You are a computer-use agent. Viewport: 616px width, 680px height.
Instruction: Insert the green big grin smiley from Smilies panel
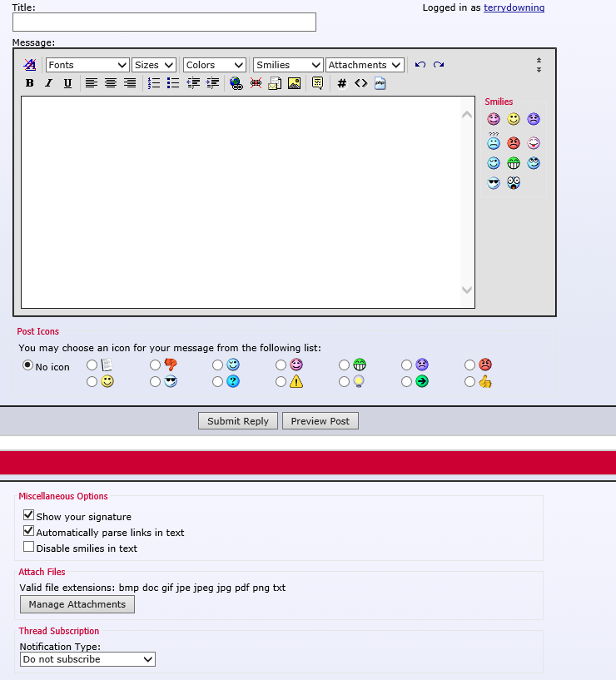[x=514, y=163]
